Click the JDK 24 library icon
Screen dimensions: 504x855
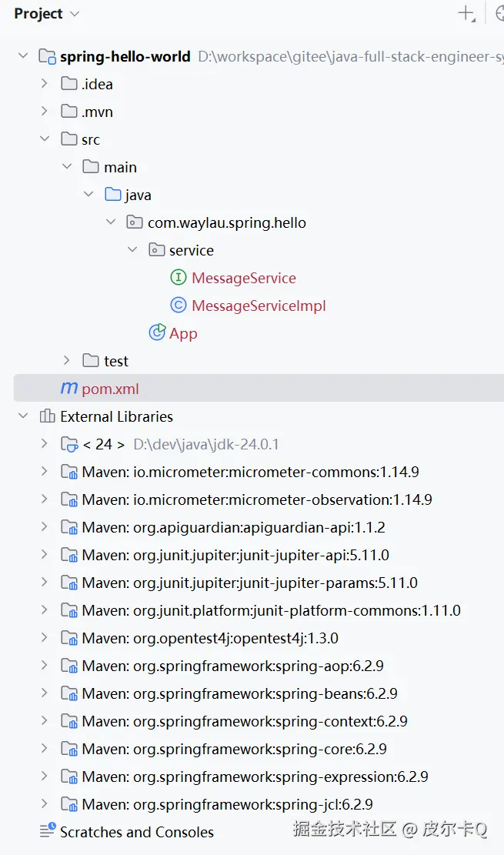69,444
